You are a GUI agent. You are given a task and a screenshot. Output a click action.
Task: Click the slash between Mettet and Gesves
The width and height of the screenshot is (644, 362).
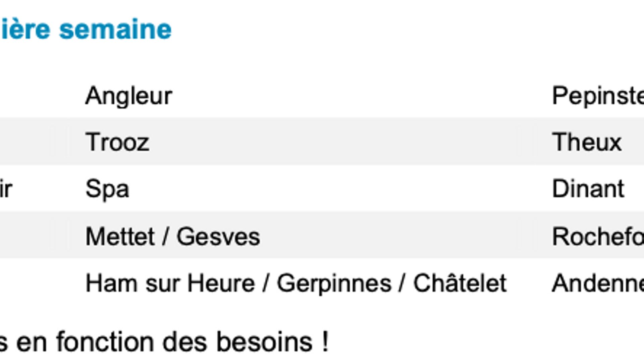pyautogui.click(x=165, y=237)
